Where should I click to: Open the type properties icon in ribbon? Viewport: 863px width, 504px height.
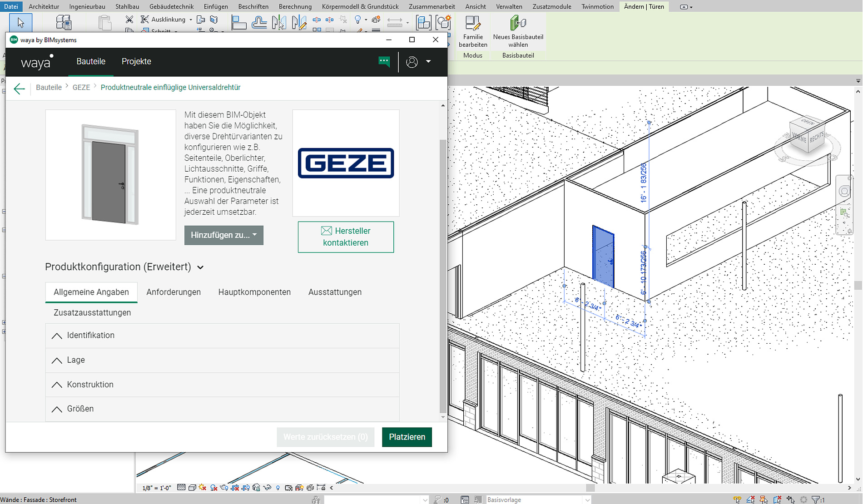pos(64,23)
